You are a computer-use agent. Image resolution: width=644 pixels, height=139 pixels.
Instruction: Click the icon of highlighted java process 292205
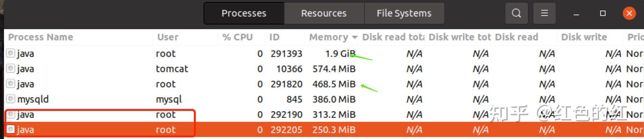(11, 129)
